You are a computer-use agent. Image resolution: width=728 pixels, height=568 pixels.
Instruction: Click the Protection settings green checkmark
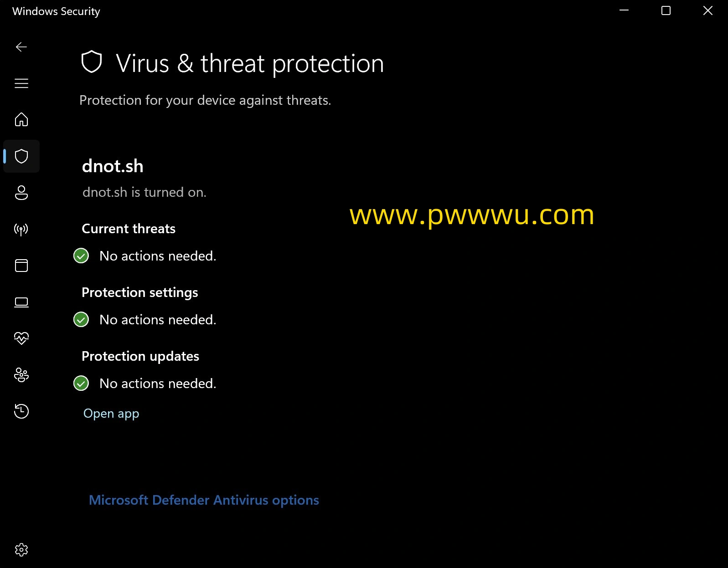pos(81,320)
